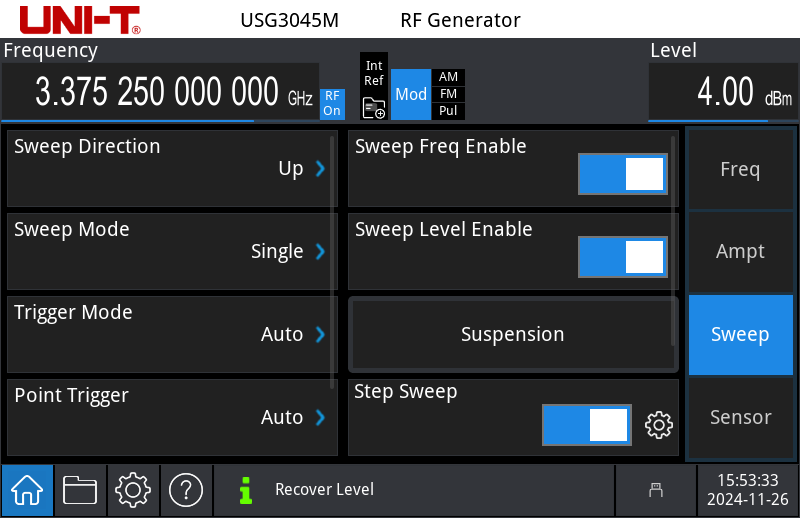This screenshot has height=518, width=800.
Task: Disable the Sweep Level Enable switch
Action: (x=622, y=257)
